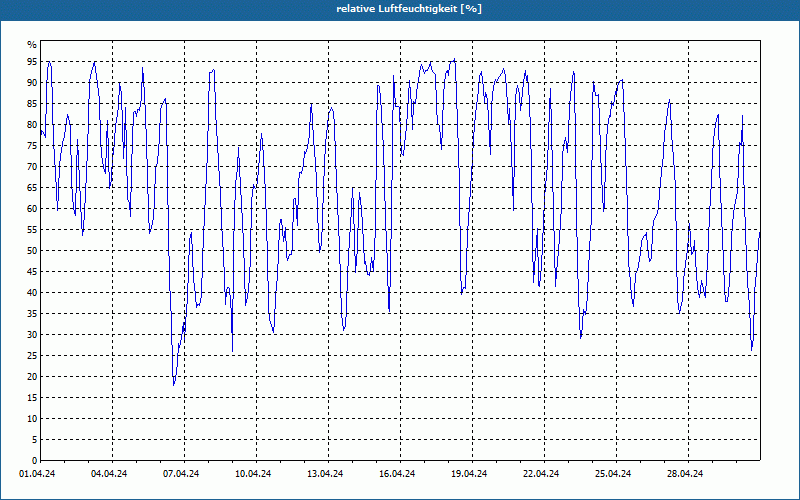Click the 90 value on y-axis
The height and width of the screenshot is (500, 800).
[32, 83]
